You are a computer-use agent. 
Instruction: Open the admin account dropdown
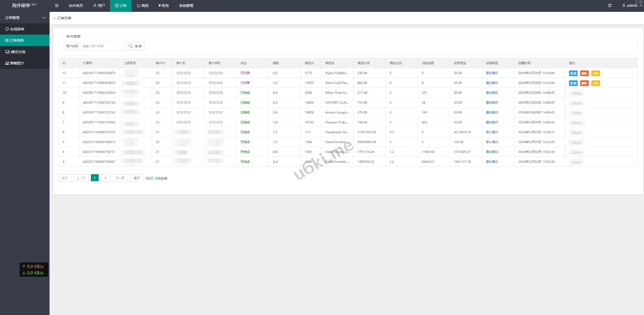(x=631, y=6)
